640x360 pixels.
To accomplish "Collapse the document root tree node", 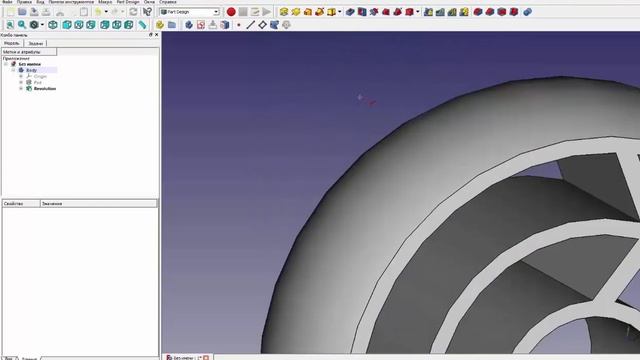I will point(6,64).
